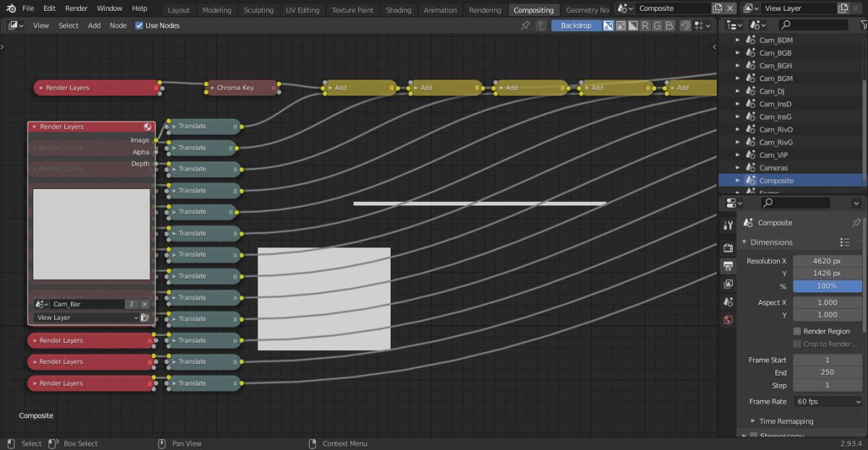868x450 pixels.
Task: Click the Render Layers node preview sphere icon
Action: click(x=148, y=127)
